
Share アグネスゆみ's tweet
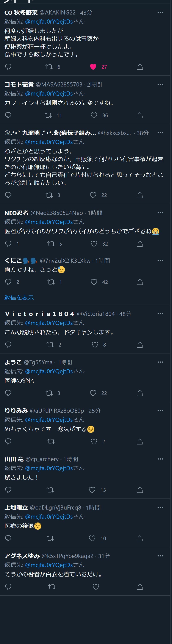pyautogui.click(x=140, y=586)
